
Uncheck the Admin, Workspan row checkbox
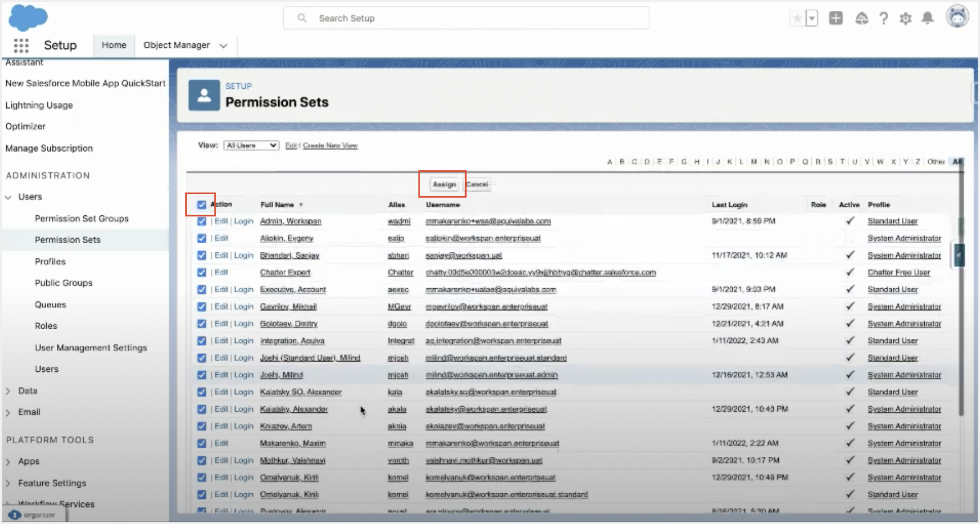pos(202,221)
